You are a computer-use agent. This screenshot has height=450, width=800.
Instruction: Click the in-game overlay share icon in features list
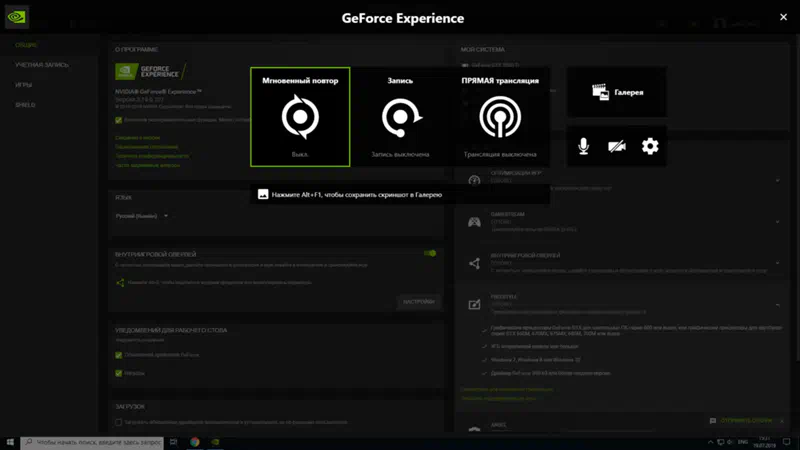tap(474, 263)
